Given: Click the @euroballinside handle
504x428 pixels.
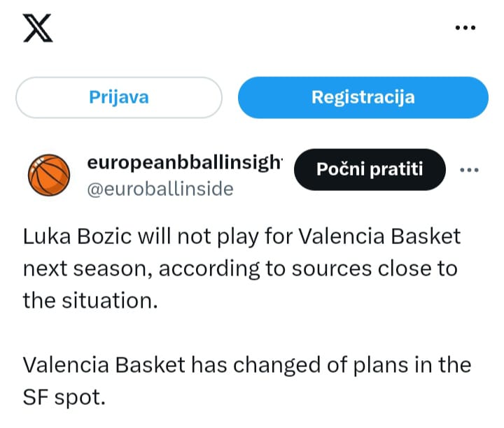Looking at the screenshot, I should (x=160, y=190).
